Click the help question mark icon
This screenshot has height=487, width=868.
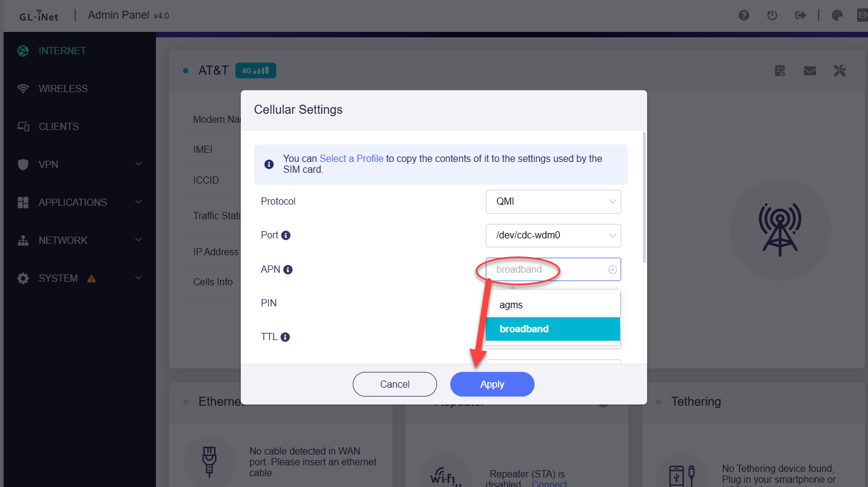(744, 16)
